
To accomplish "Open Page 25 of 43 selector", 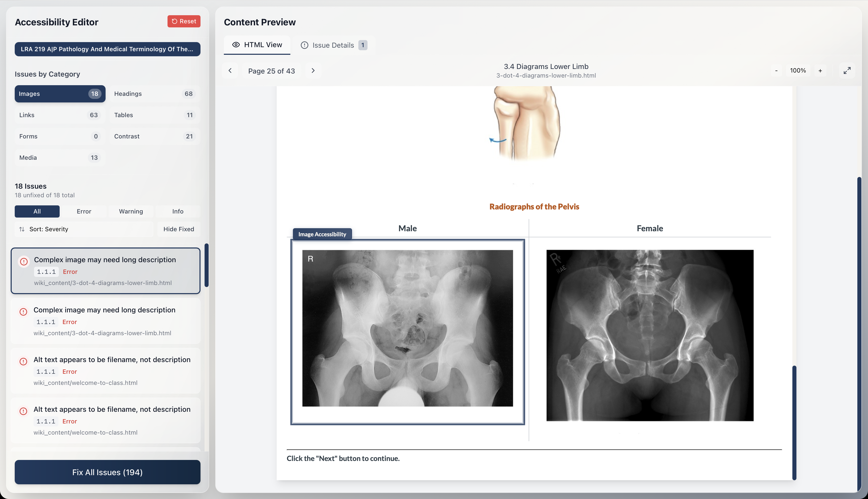I will [x=271, y=71].
